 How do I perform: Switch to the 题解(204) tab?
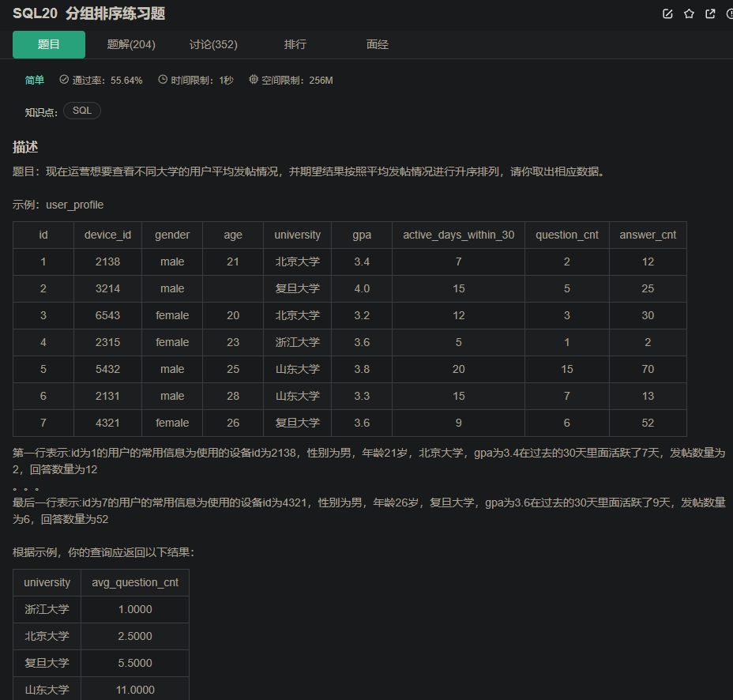click(x=131, y=44)
